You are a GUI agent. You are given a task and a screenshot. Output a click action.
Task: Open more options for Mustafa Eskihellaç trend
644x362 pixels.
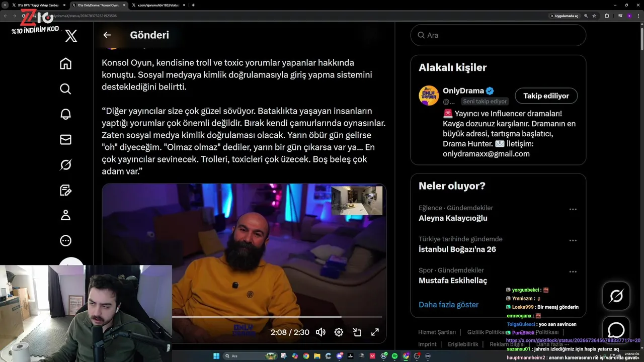[573, 271]
